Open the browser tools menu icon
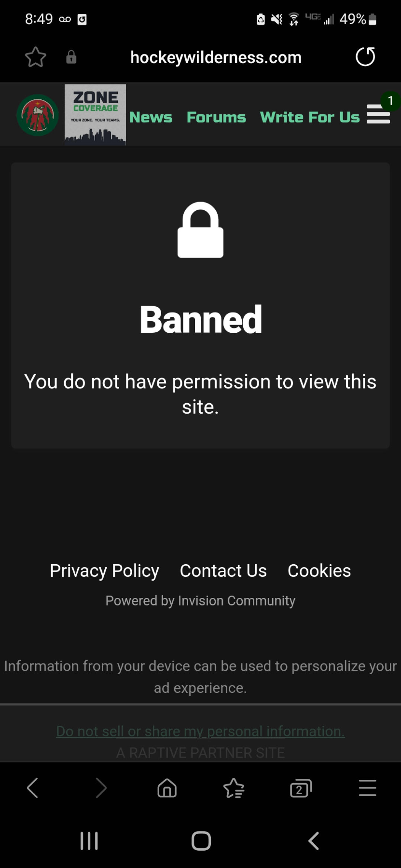 (x=367, y=788)
